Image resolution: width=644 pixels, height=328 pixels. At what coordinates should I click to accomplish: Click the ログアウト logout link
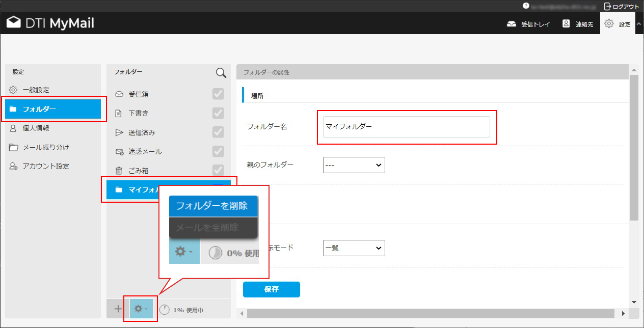[x=621, y=7]
